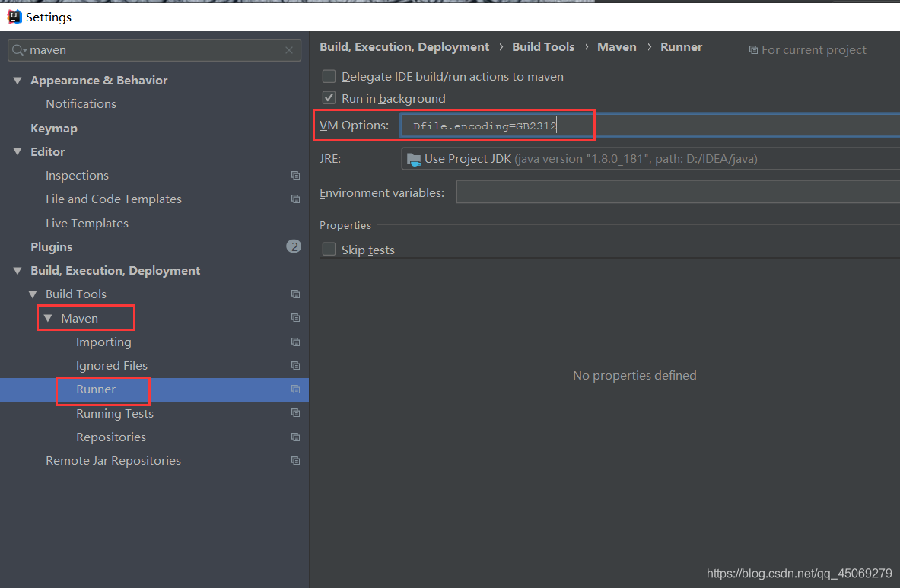
Task: Open File and Code Templates settings
Action: pos(113,199)
